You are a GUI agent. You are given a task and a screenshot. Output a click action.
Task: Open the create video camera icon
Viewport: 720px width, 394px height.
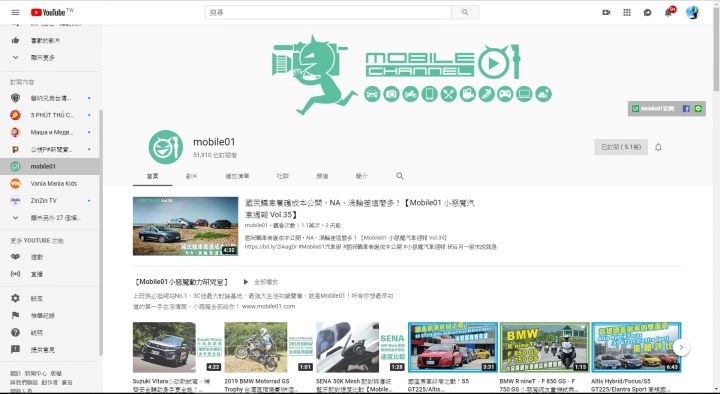[606, 12]
